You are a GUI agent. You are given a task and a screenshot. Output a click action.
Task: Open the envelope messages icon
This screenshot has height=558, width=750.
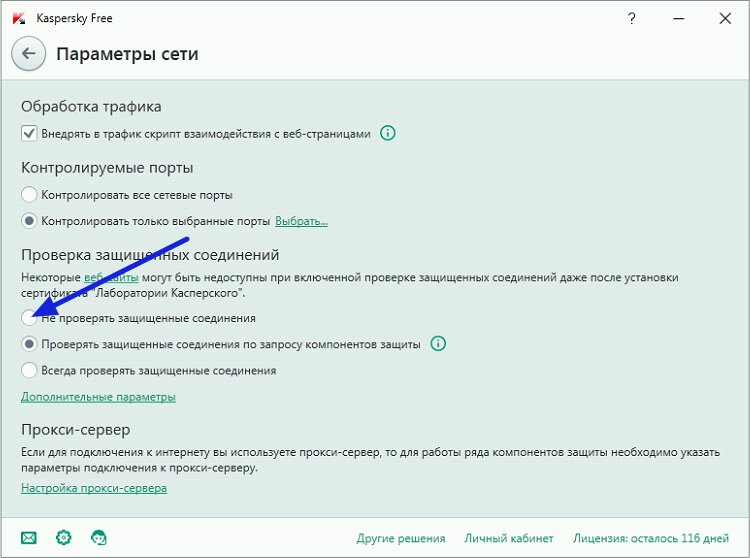(x=29, y=538)
